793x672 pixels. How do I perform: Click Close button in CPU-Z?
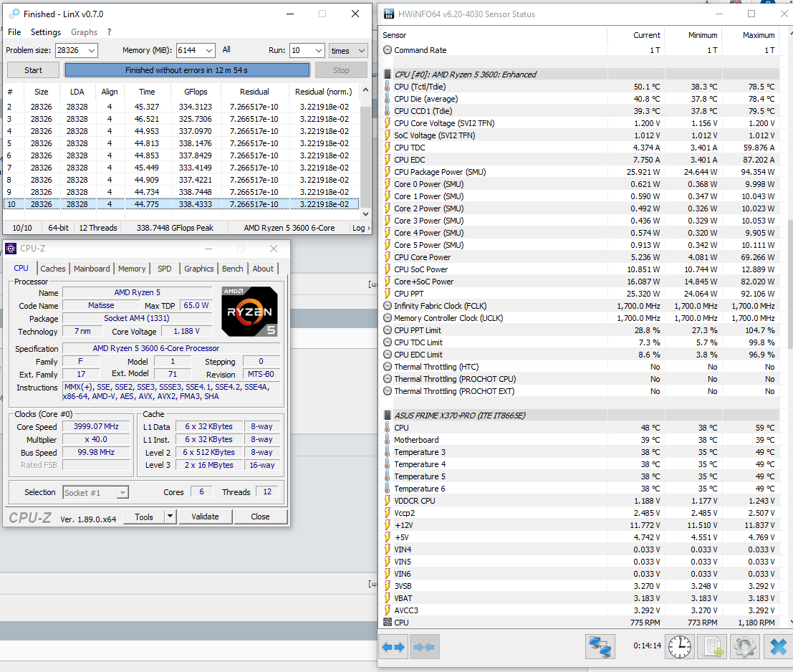tap(260, 517)
